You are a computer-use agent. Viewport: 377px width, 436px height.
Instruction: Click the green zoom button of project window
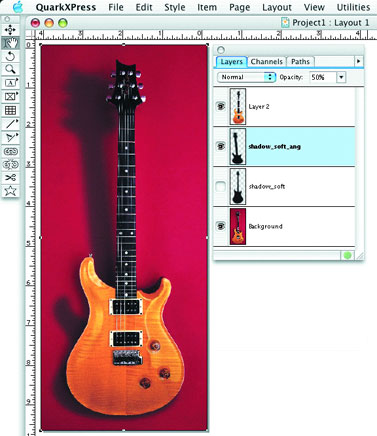coord(63,23)
